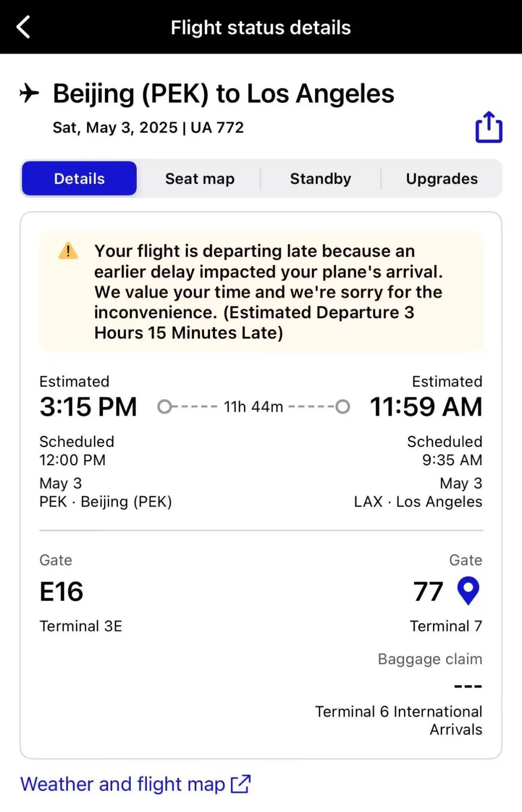
Task: Tap the departure circle on flight duration line
Action: [164, 407]
